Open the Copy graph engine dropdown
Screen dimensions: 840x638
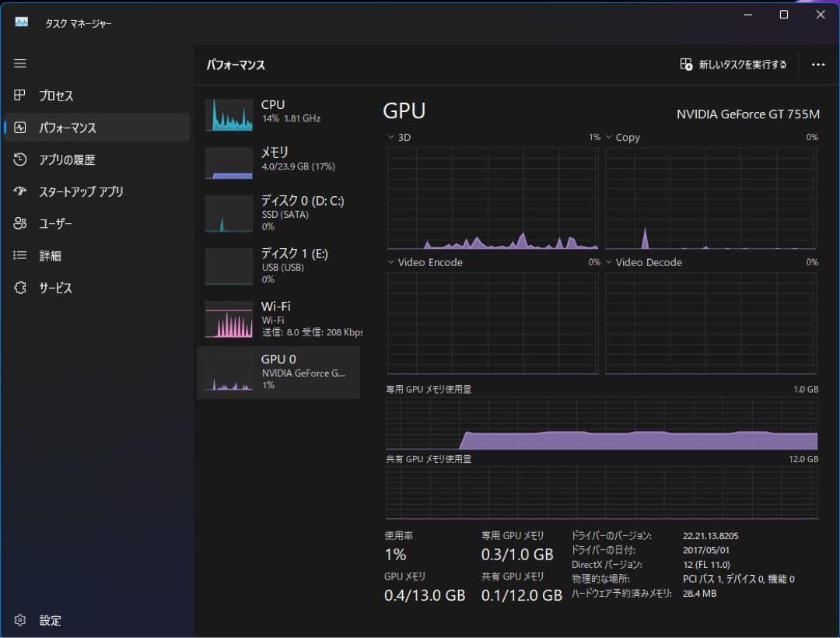609,138
